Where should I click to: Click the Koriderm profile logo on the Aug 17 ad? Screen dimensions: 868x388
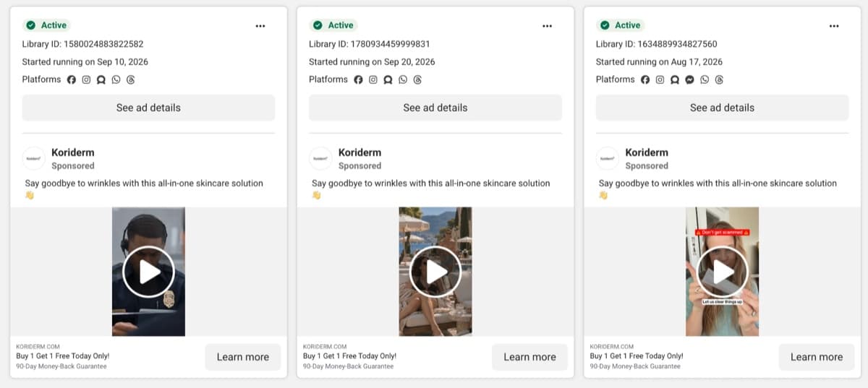pos(608,158)
